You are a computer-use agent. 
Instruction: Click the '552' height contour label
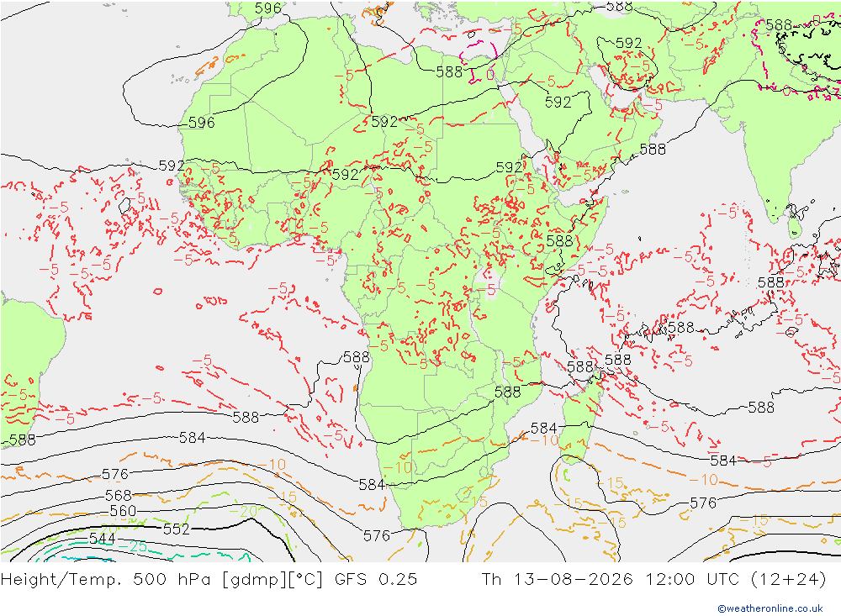(x=177, y=529)
